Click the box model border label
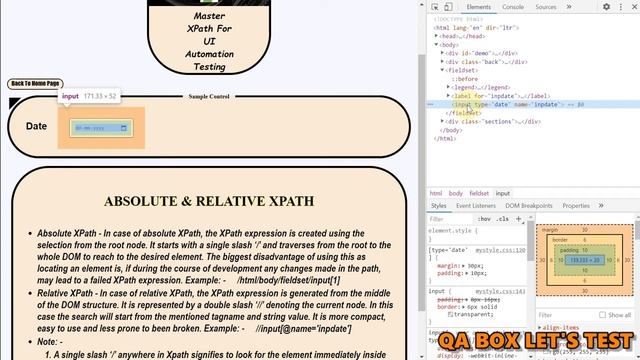Screen dimensions: 640x360 (560, 240)
